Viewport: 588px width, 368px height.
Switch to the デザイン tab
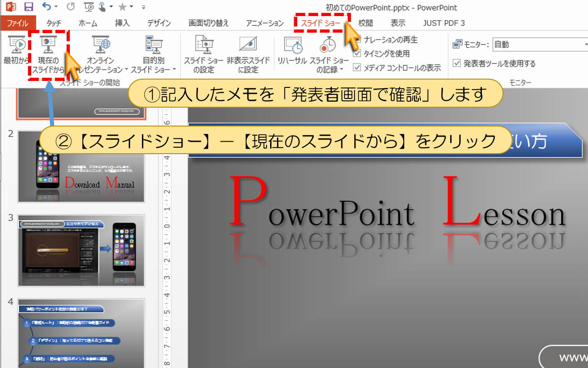click(x=159, y=23)
